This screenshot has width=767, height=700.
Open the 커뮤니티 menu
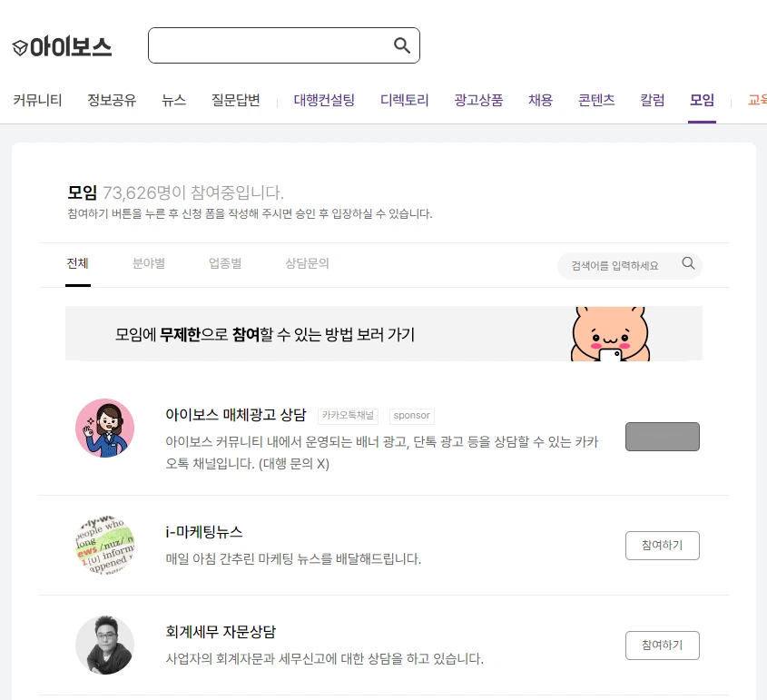coord(37,100)
